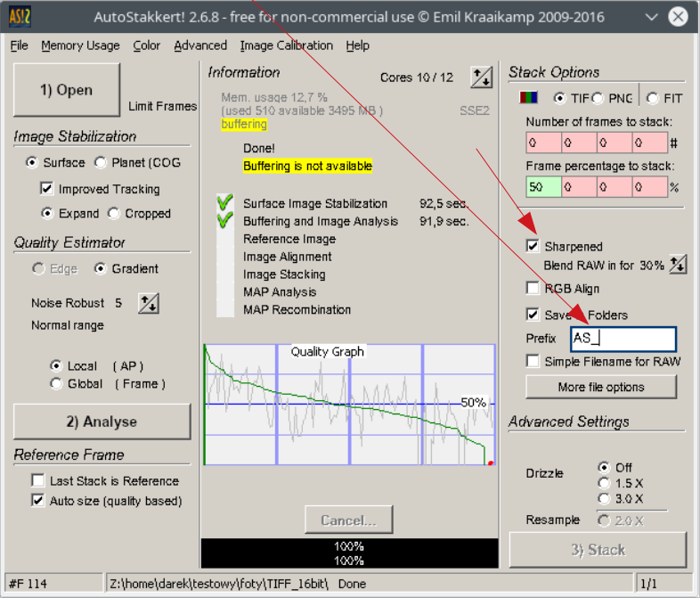This screenshot has height=598, width=700.
Task: Click the yellow buffering status text
Action: 244,124
